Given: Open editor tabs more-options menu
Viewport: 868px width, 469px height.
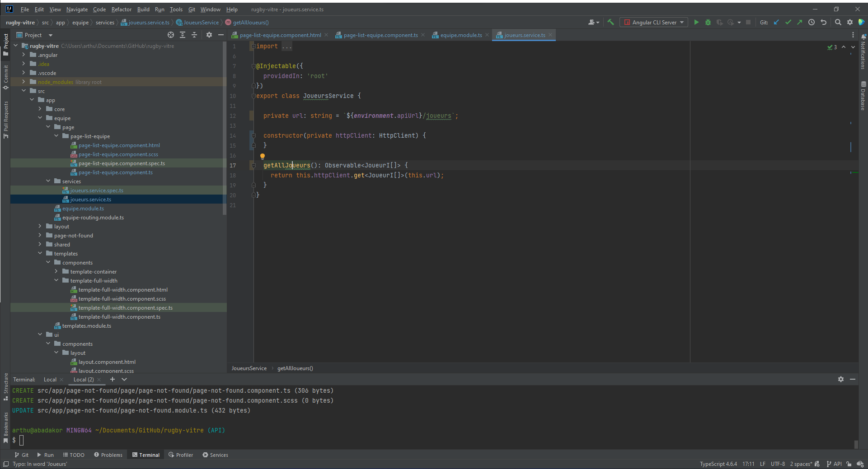Looking at the screenshot, I should [853, 35].
